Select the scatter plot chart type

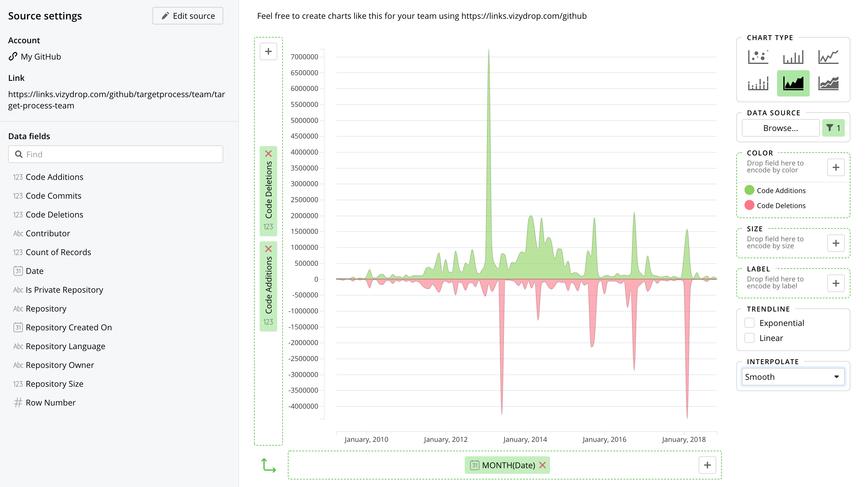[x=758, y=57]
